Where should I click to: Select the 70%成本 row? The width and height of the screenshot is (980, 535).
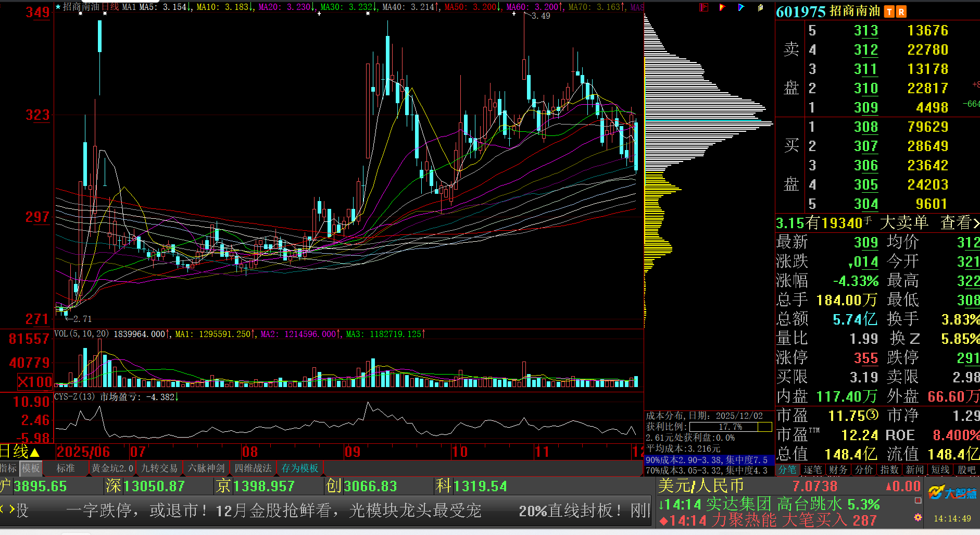[x=709, y=470]
